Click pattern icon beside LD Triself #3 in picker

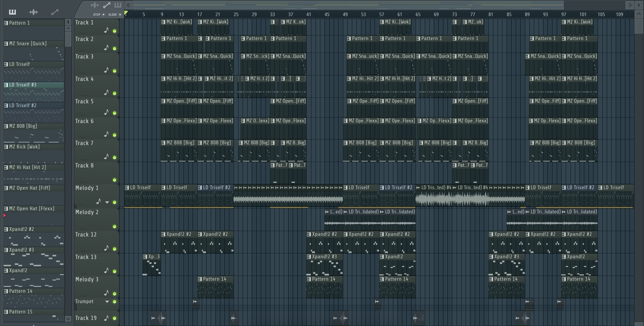click(6, 85)
